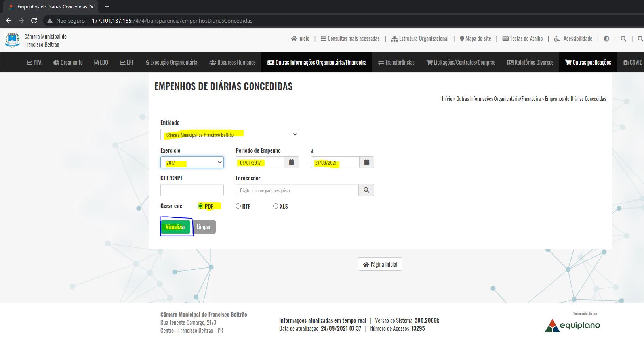Open the Exercício year dropdown

click(x=192, y=162)
